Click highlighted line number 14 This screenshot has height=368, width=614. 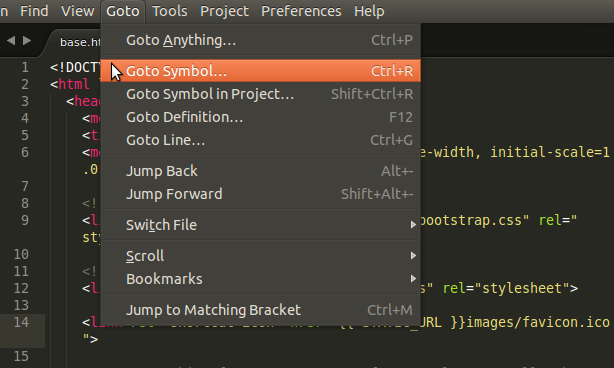21,322
